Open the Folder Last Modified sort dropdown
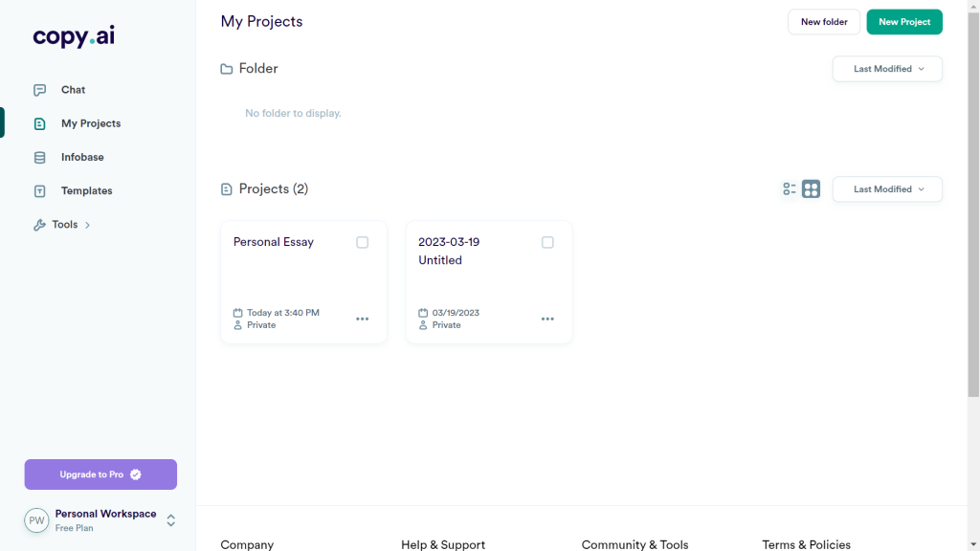980x551 pixels. pos(886,68)
